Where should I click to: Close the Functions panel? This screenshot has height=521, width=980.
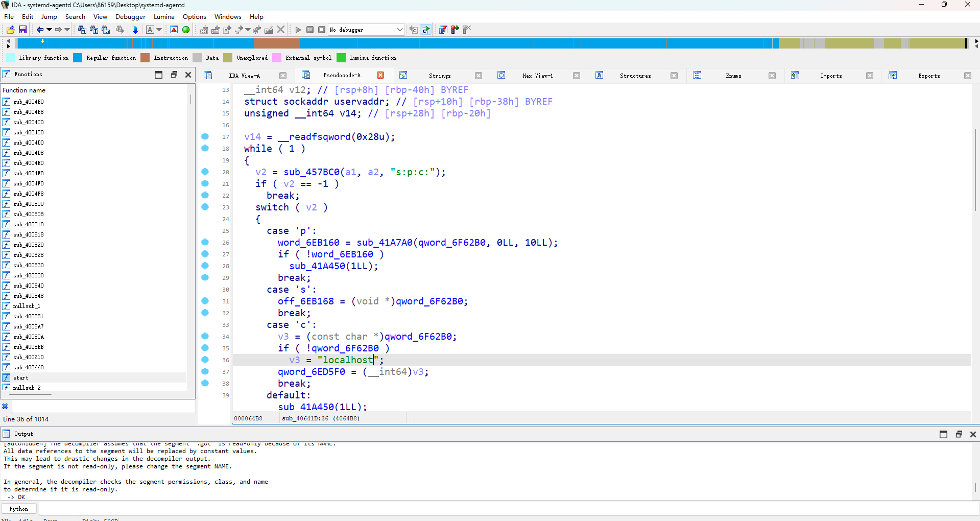coord(188,75)
